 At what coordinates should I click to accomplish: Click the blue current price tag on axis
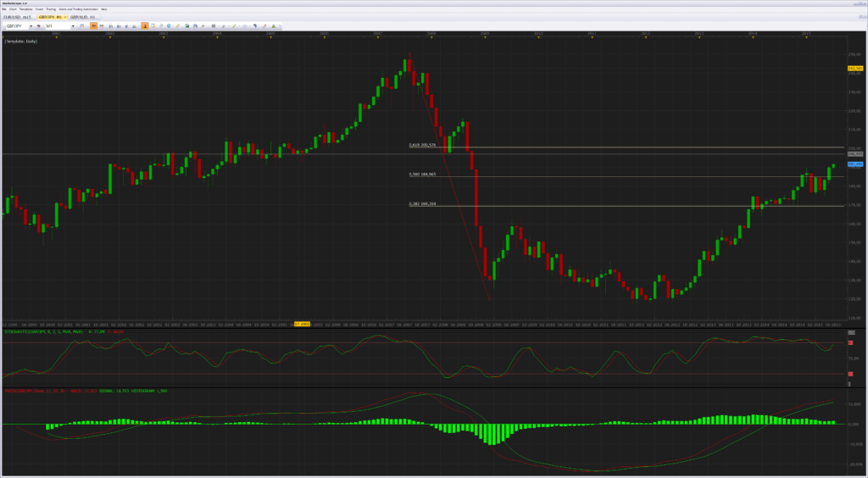coord(855,164)
